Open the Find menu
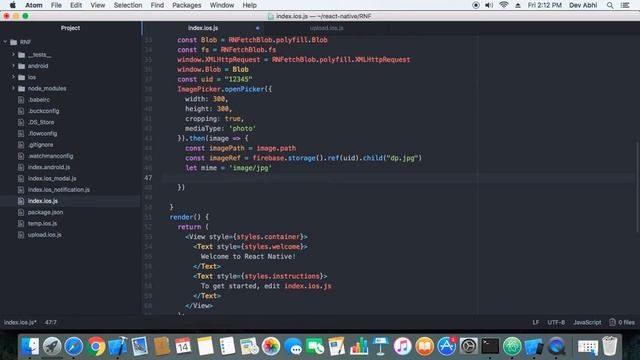 coord(157,5)
